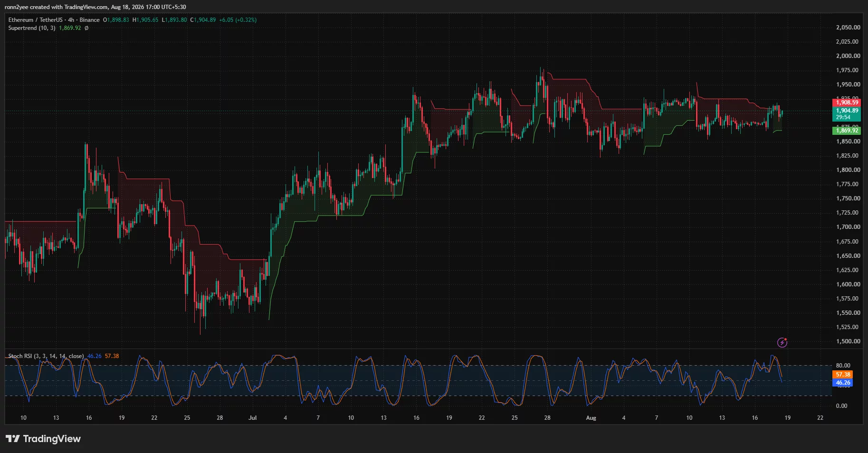Click the blue 46.26 Stoch RSI legend value
868x453 pixels.
[95, 356]
